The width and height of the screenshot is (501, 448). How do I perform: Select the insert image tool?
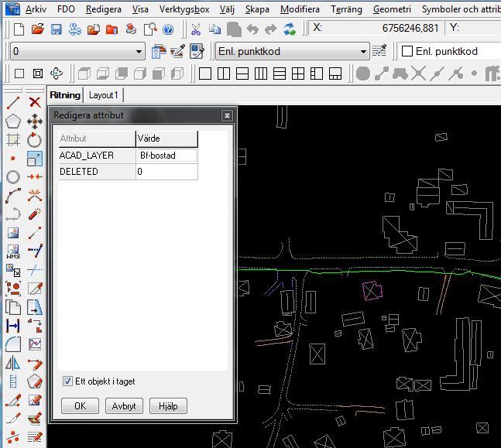point(13,233)
